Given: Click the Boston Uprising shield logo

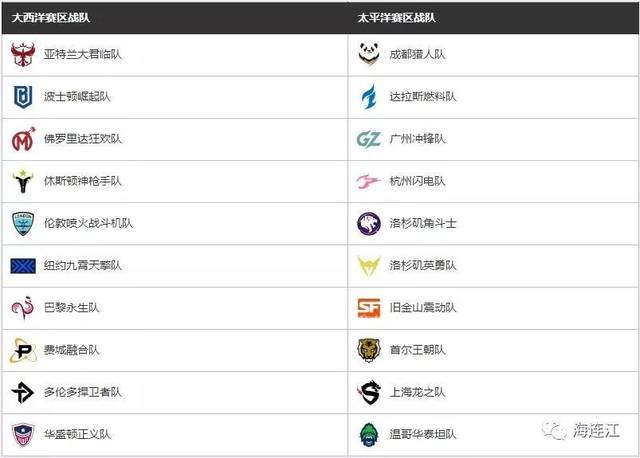Looking at the screenshot, I should click(x=22, y=97).
